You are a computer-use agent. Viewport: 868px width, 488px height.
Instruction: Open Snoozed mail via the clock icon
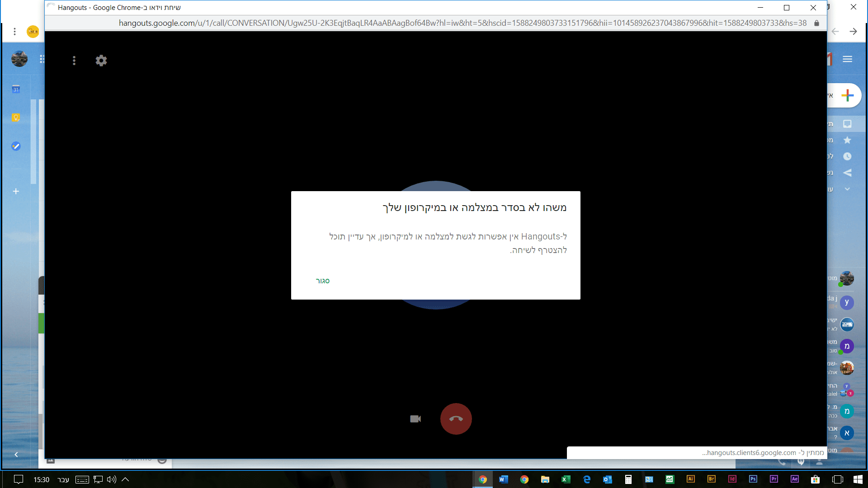[847, 156]
